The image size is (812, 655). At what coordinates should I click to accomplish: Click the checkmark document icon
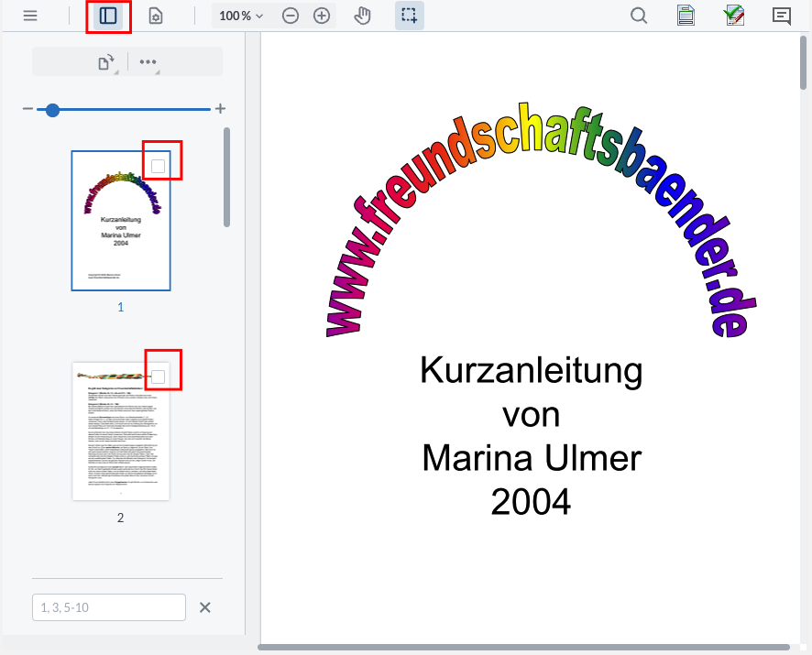tap(733, 16)
